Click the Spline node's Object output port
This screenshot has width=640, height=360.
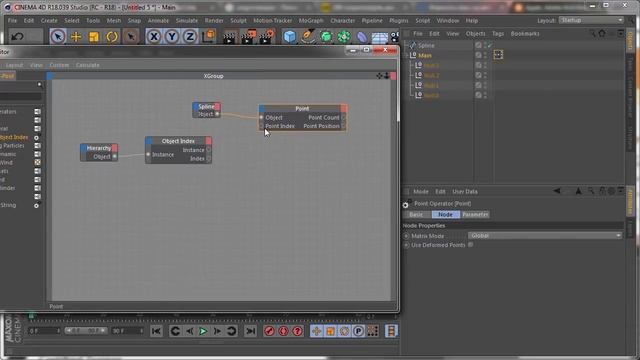(217, 114)
